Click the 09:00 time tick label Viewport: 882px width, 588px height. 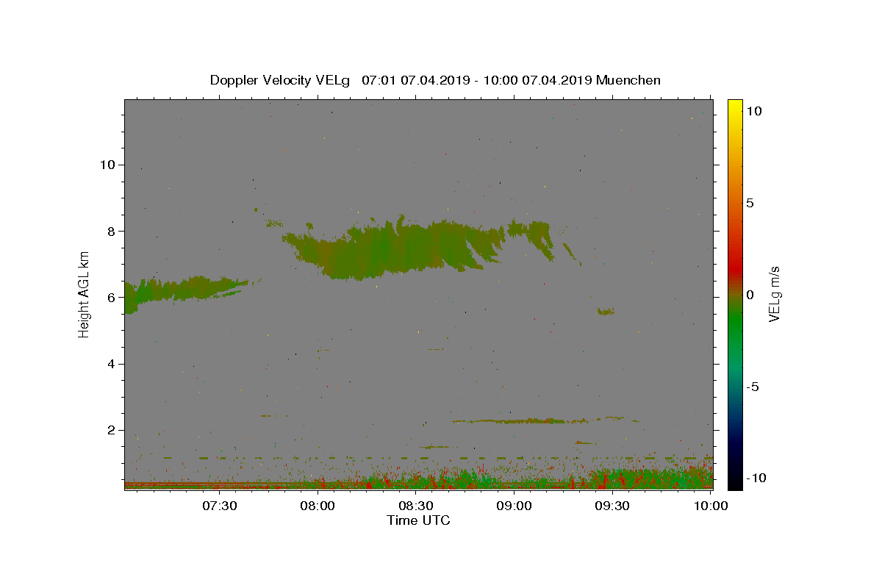point(514,506)
